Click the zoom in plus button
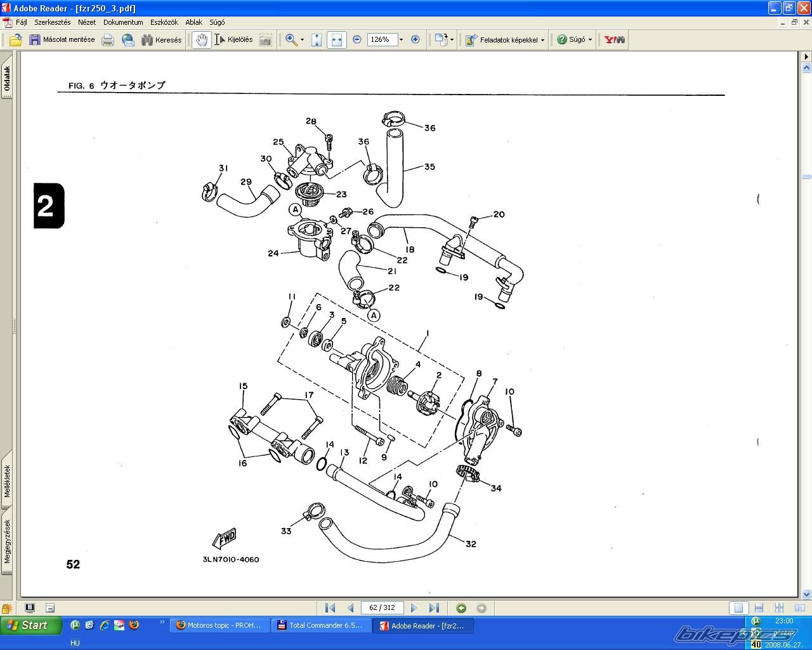Viewport: 812px width, 650px height. (x=416, y=39)
